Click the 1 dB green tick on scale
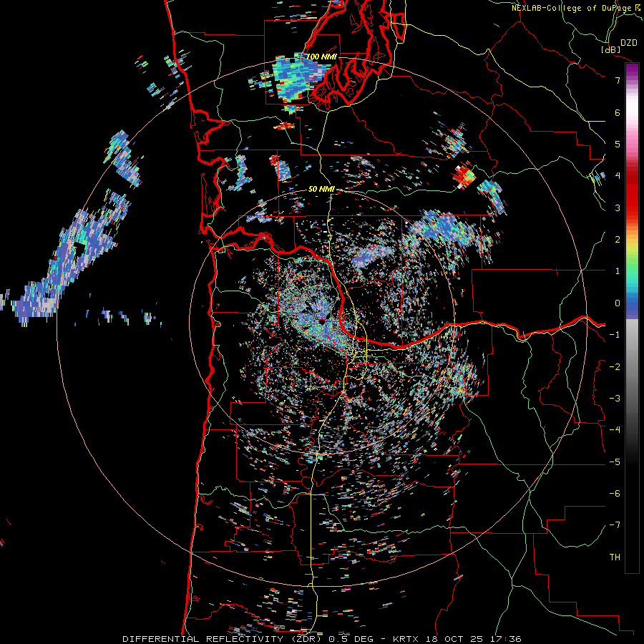 [x=618, y=271]
